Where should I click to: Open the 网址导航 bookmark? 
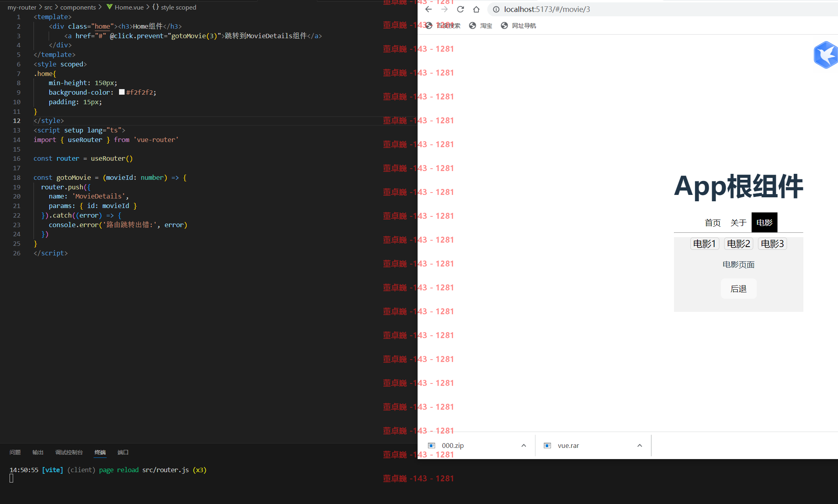[518, 25]
